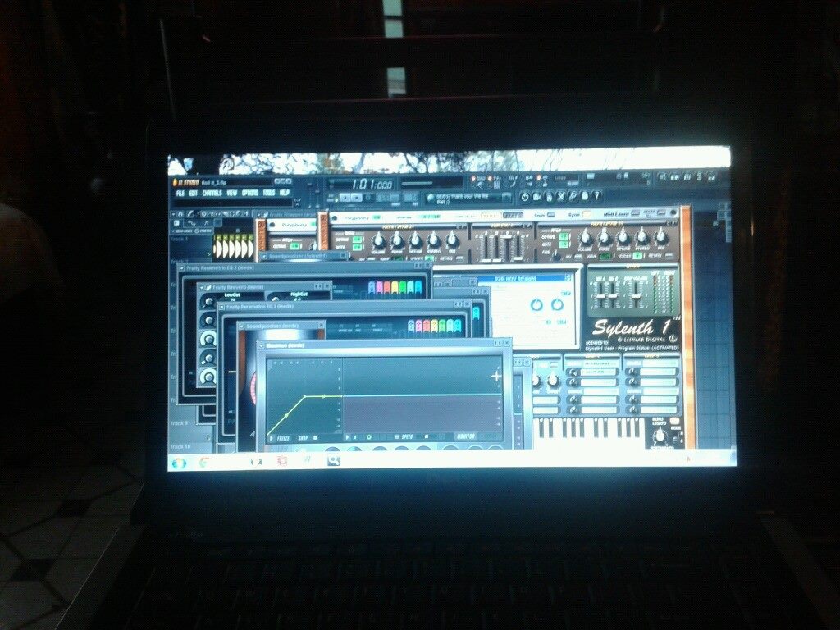Screen dimensions: 840x630
Task: Open the Maximus window menu arrow
Action: coord(262,345)
